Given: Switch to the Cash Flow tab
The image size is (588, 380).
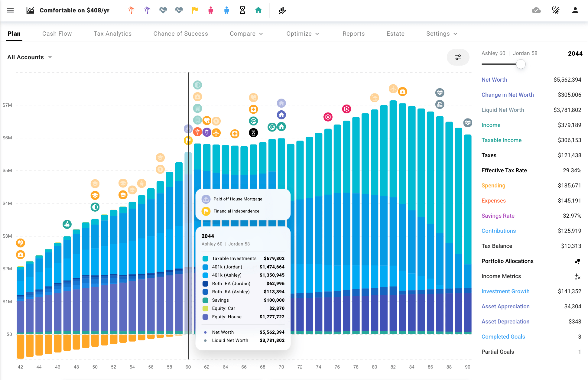Looking at the screenshot, I should coord(57,34).
